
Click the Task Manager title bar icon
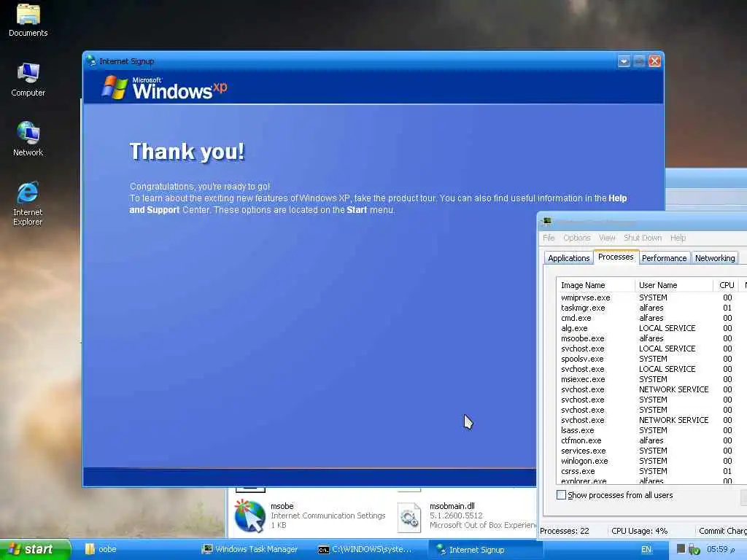547,222
